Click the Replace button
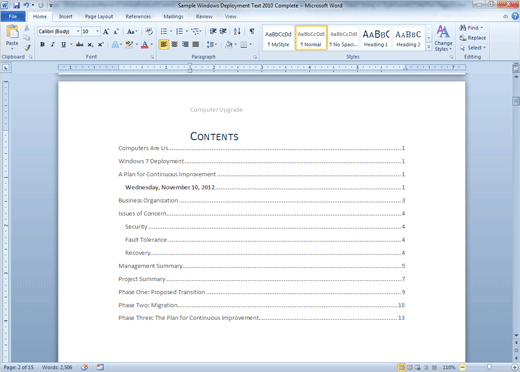The image size is (520, 372). [473, 38]
